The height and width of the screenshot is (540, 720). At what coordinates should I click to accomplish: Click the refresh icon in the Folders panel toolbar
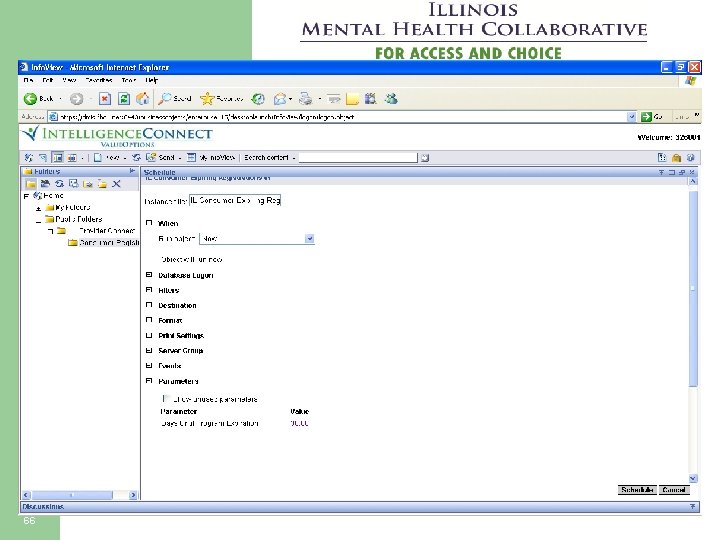point(59,184)
